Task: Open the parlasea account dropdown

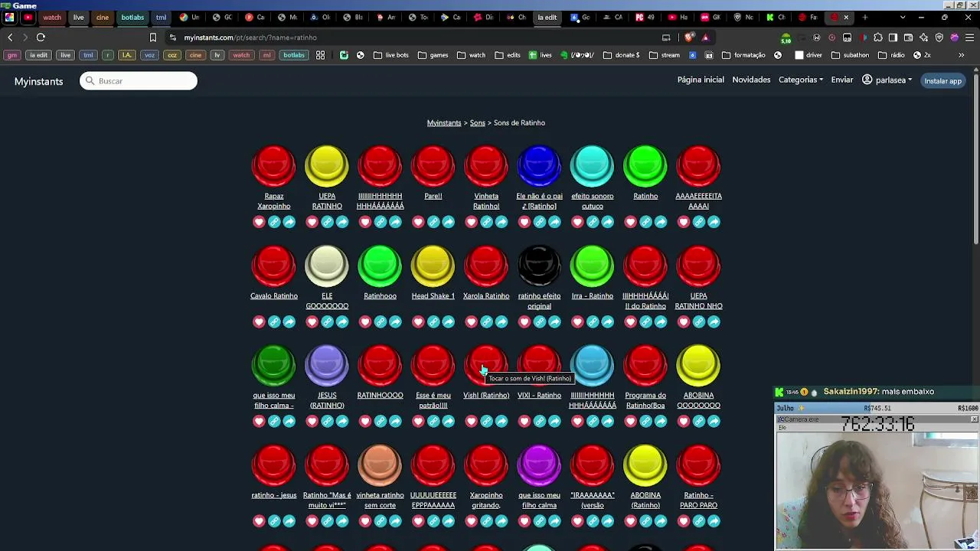Action: point(887,80)
